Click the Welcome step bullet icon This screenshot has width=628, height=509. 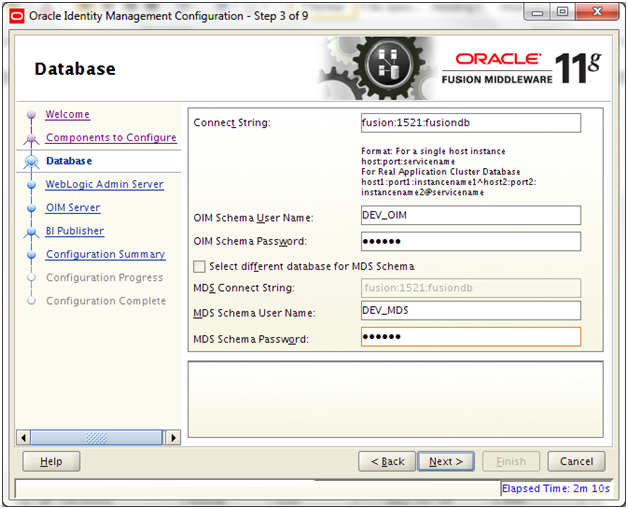point(31,115)
